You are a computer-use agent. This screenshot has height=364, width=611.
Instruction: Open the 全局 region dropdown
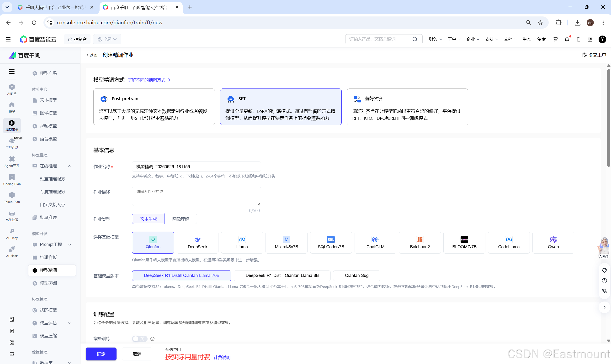point(107,39)
